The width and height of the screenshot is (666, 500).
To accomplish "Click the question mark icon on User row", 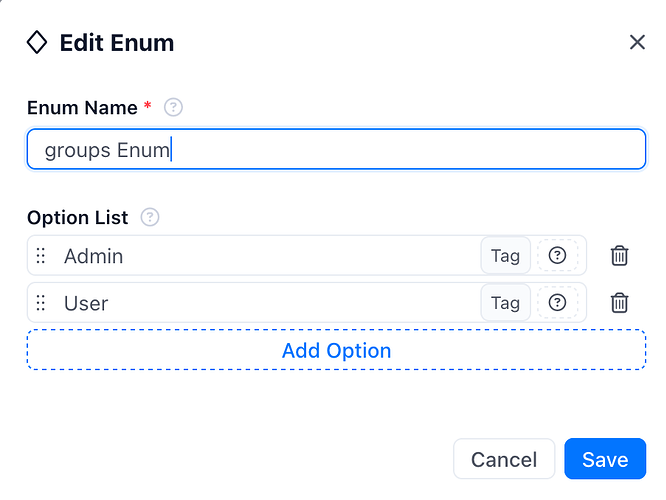I will (557, 302).
